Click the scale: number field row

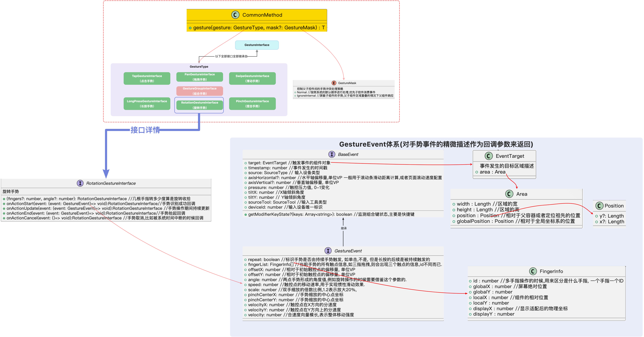click(x=300, y=290)
